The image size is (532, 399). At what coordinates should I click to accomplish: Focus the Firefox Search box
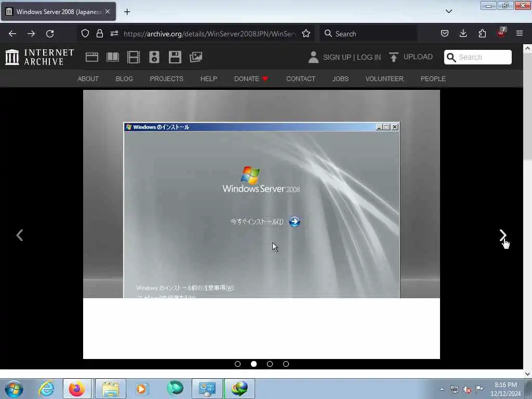(x=369, y=34)
